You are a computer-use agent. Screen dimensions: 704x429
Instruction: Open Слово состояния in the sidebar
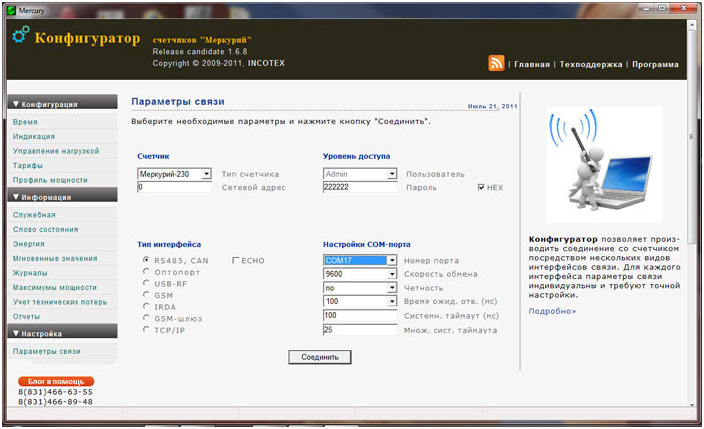45,229
